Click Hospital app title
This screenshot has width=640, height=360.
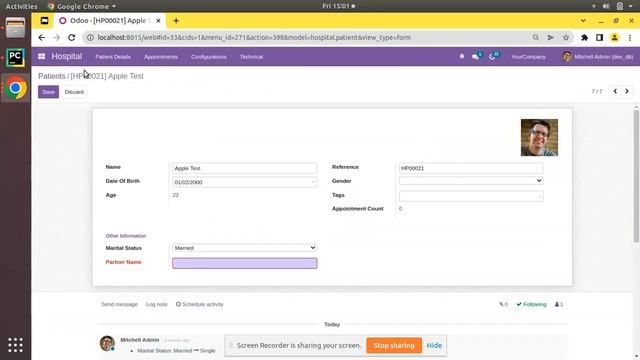pos(67,56)
